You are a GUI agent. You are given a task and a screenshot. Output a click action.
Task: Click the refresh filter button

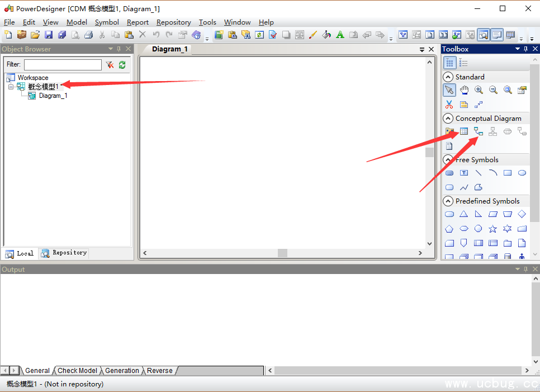[122, 65]
